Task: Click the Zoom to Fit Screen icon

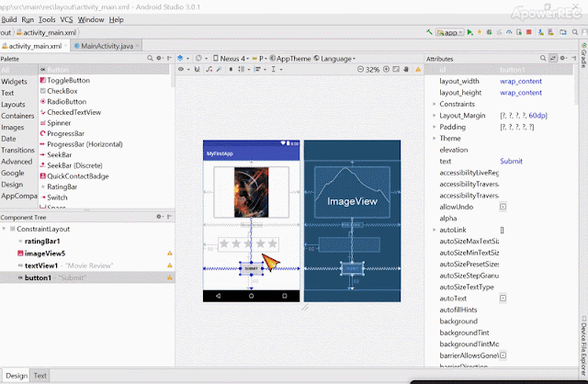Action: [x=396, y=70]
